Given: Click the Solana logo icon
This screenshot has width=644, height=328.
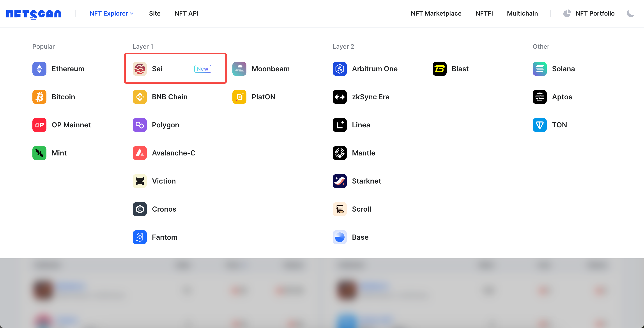Looking at the screenshot, I should point(540,69).
